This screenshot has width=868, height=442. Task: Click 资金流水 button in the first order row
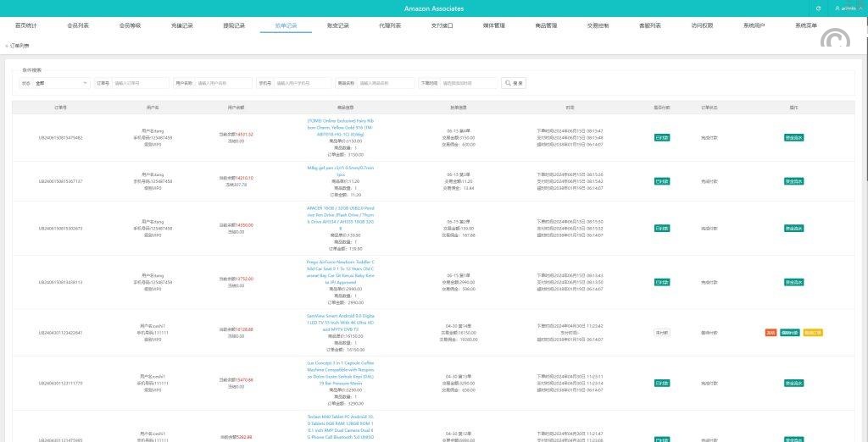[x=793, y=137]
